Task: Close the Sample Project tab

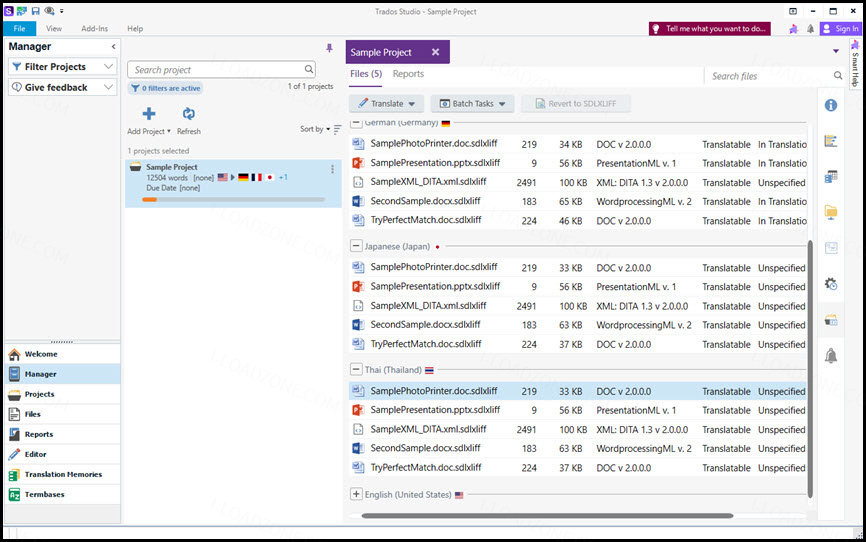Action: pos(436,52)
